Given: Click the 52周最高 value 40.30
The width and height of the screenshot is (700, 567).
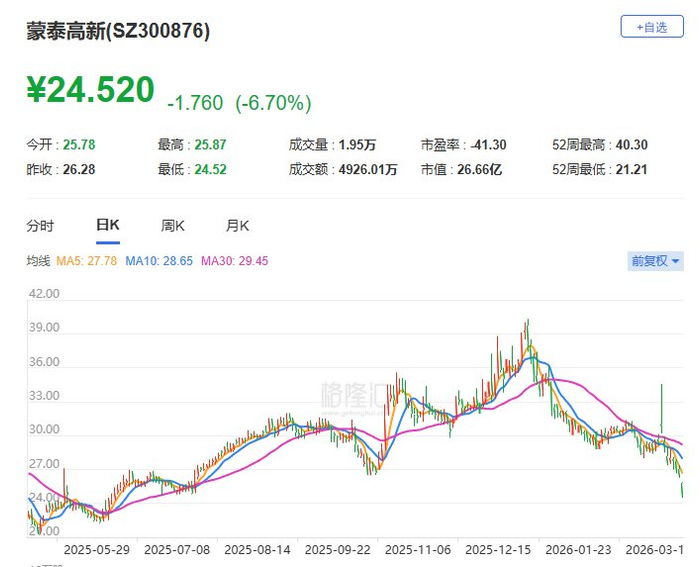Looking at the screenshot, I should coord(632,145).
